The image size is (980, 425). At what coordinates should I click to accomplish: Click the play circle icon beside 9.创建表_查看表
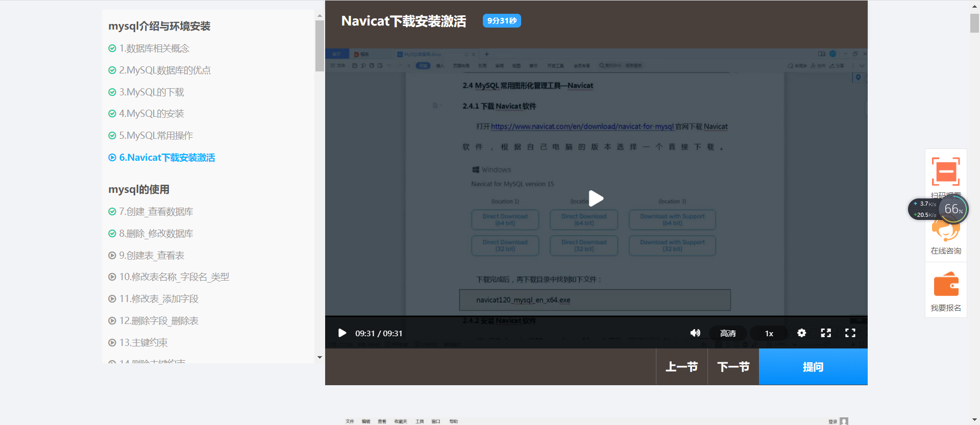(112, 256)
